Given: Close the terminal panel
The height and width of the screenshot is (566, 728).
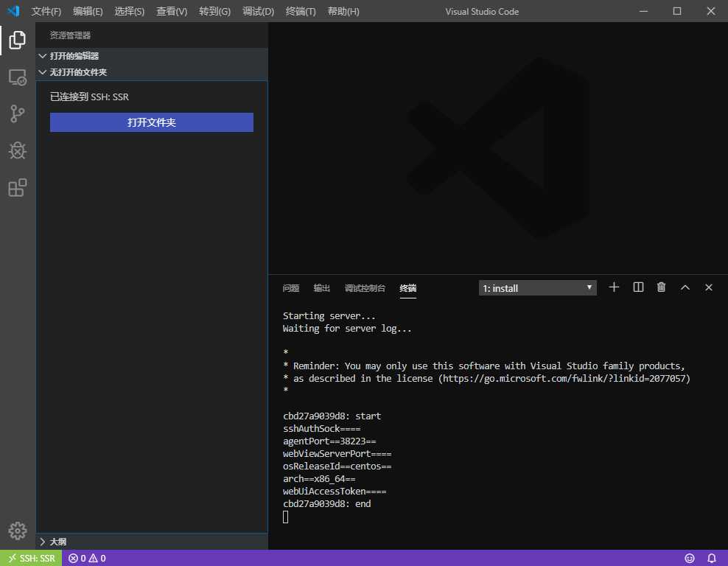Looking at the screenshot, I should [709, 287].
